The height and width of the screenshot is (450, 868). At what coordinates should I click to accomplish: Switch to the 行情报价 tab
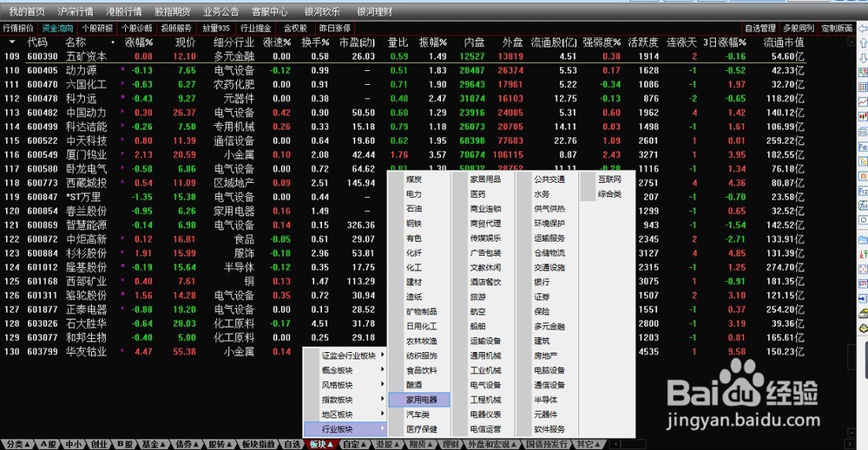coord(18,29)
